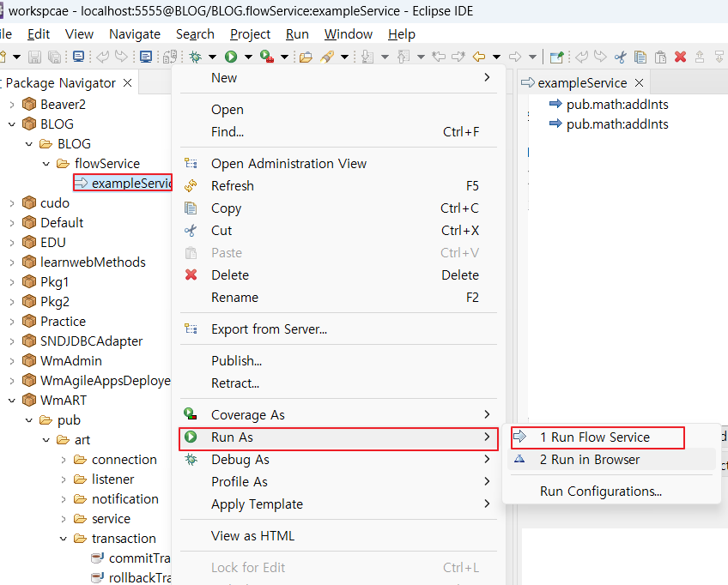This screenshot has height=585, width=728.
Task: Close the exampleService editor tab
Action: point(640,83)
